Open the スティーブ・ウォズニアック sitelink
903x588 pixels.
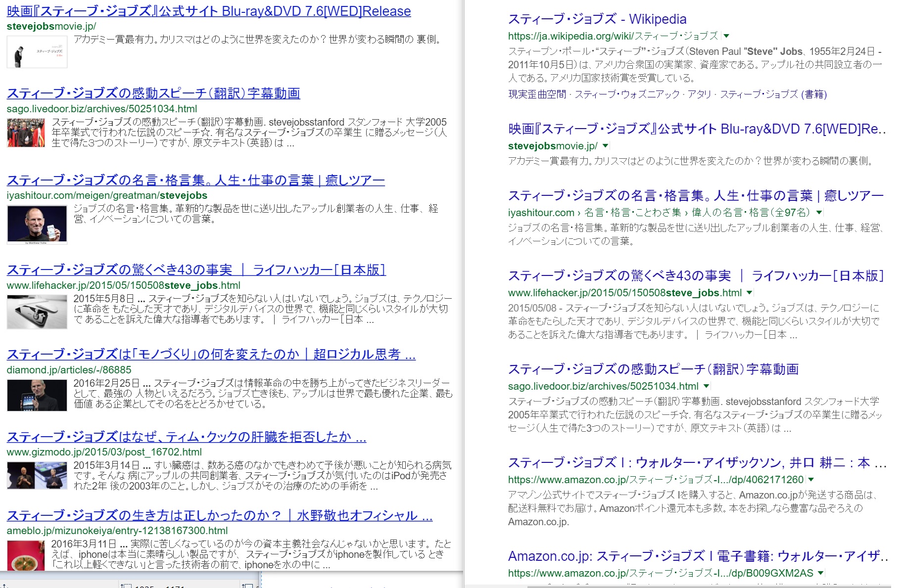627,94
